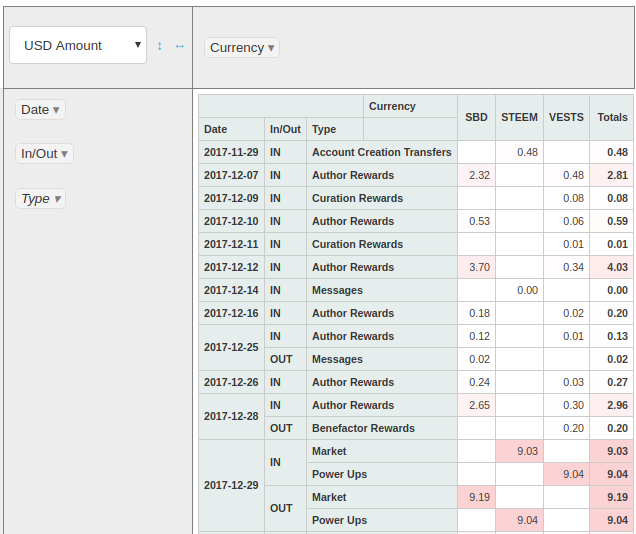The height and width of the screenshot is (534, 636).
Task: Click the 2017-12-09 date label
Action: coord(231,198)
